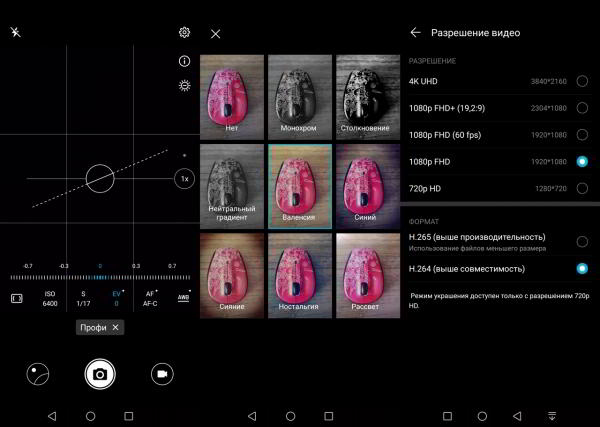Select AF-C focus mode setting

point(150,297)
